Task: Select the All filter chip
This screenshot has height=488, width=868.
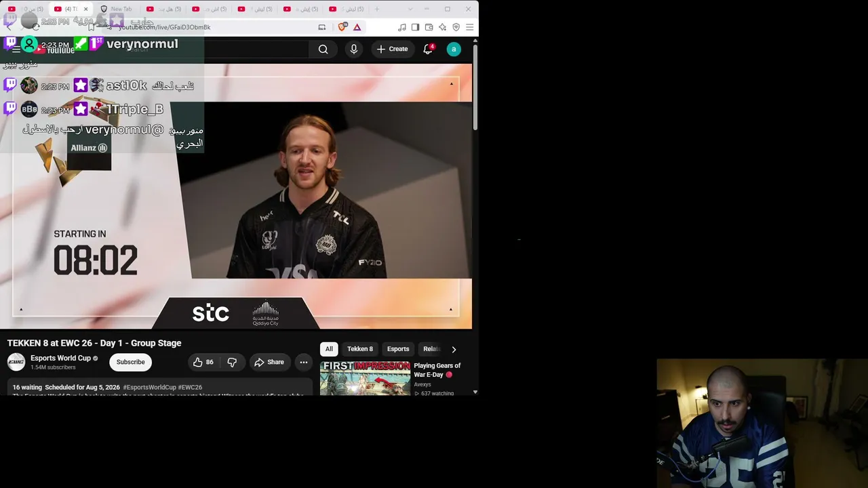Action: (x=329, y=349)
